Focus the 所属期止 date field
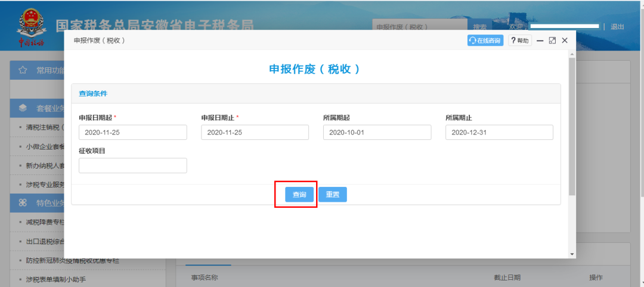644x287 pixels. point(500,132)
